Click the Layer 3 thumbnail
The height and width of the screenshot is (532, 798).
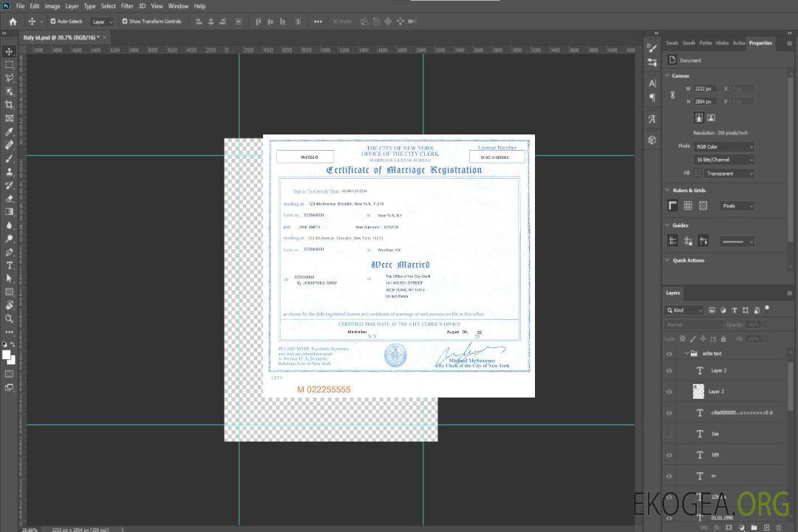point(698,392)
